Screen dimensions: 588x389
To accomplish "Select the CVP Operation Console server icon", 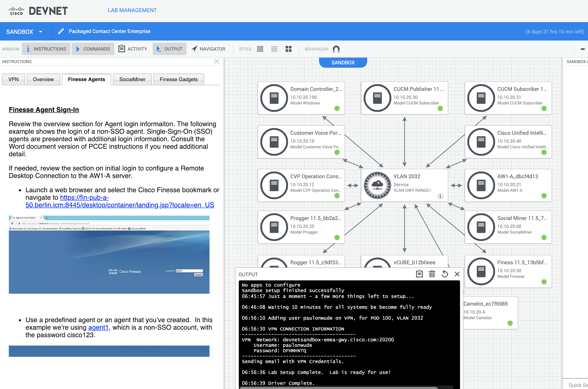I will (x=274, y=185).
